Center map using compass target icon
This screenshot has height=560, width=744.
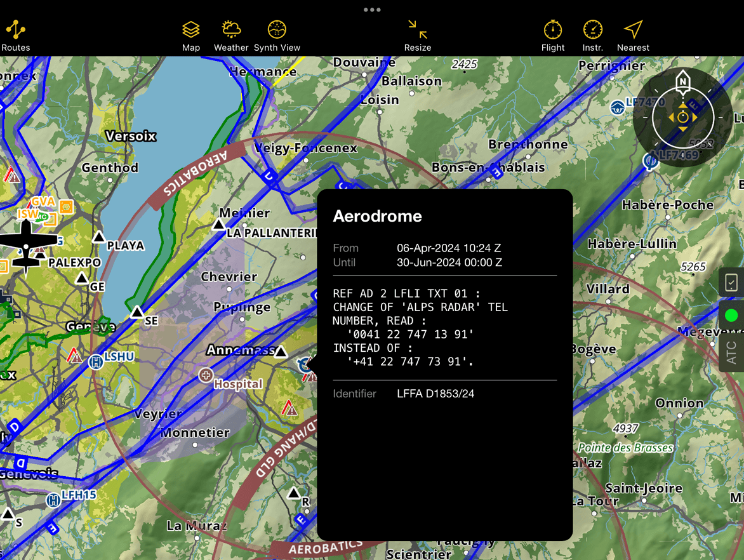pos(683,117)
